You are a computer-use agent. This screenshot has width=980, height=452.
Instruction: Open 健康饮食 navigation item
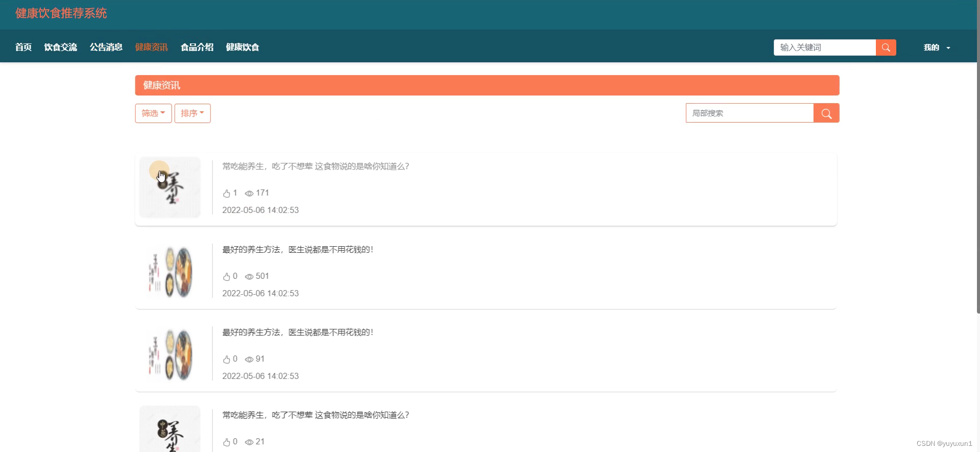(242, 47)
